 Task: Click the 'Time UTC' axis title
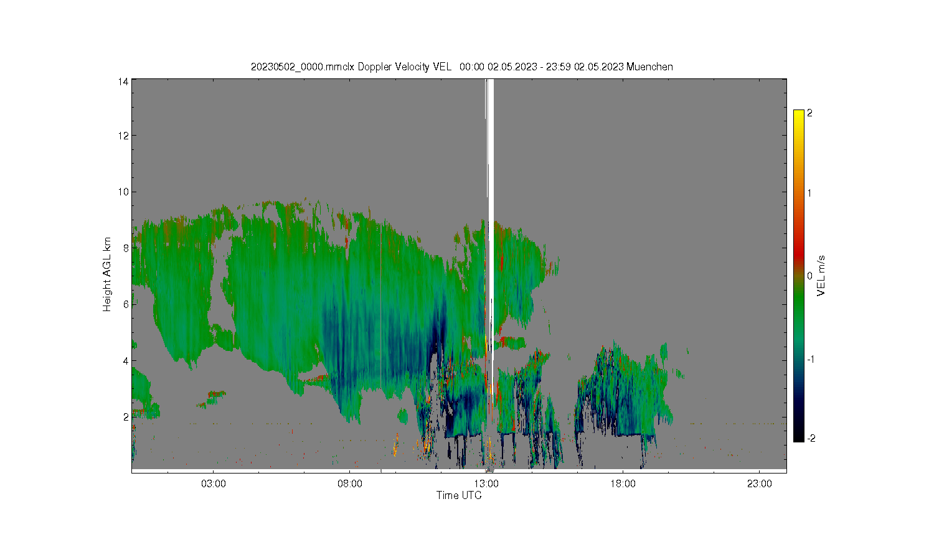tap(459, 495)
